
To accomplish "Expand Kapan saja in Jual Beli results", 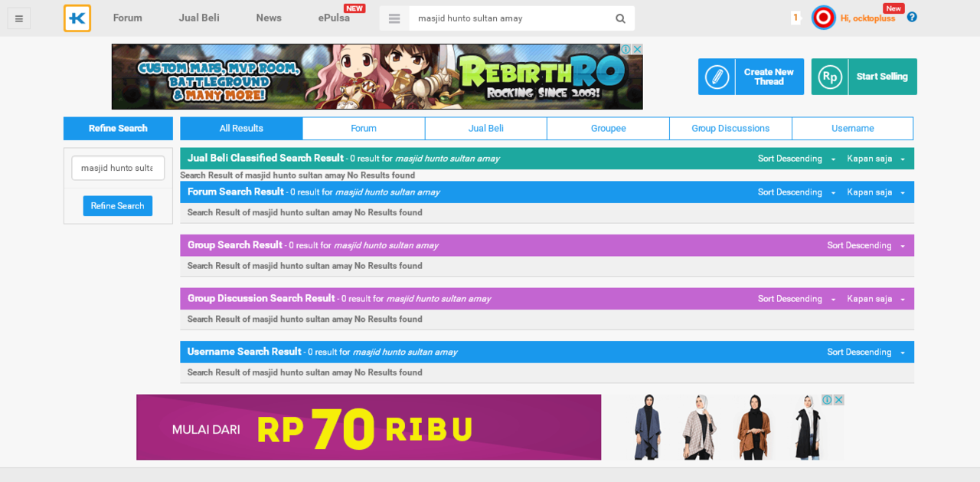I will pyautogui.click(x=876, y=159).
